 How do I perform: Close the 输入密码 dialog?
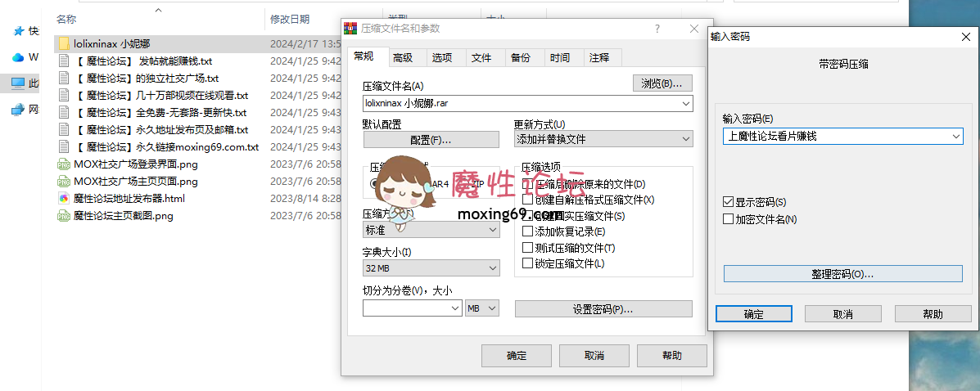[965, 37]
